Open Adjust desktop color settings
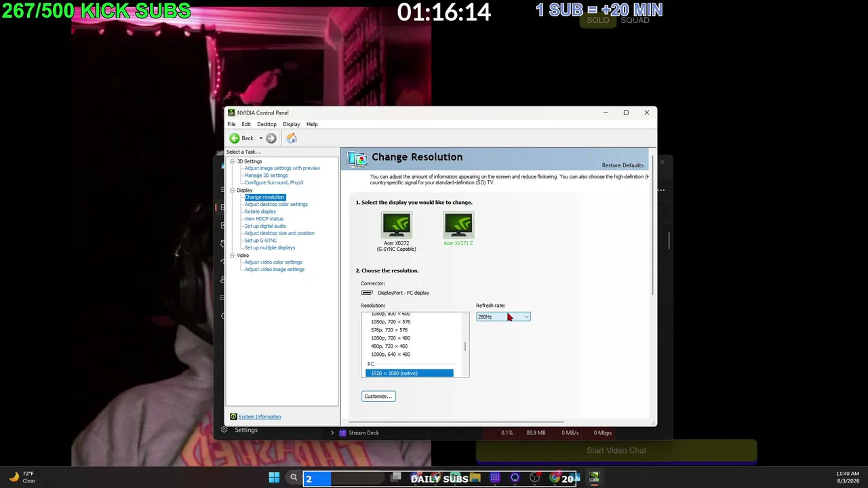Screen dimensions: 868x488 point(276,205)
